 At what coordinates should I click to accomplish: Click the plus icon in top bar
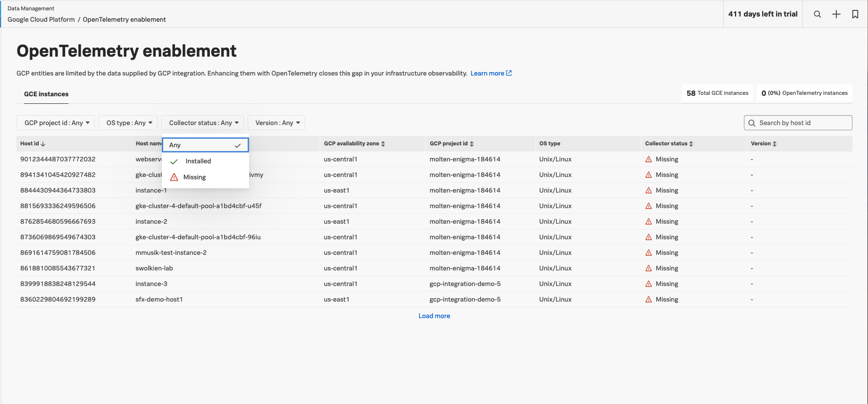[836, 14]
